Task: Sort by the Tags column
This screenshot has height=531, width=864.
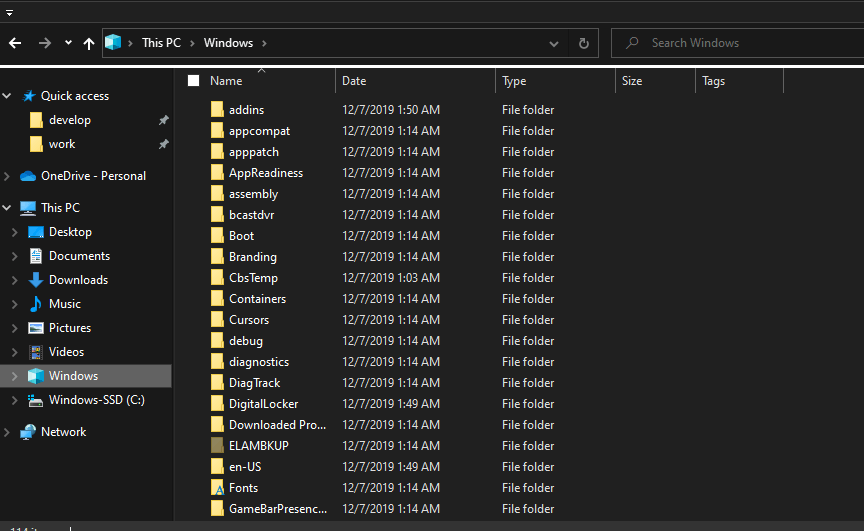Action: (x=713, y=81)
